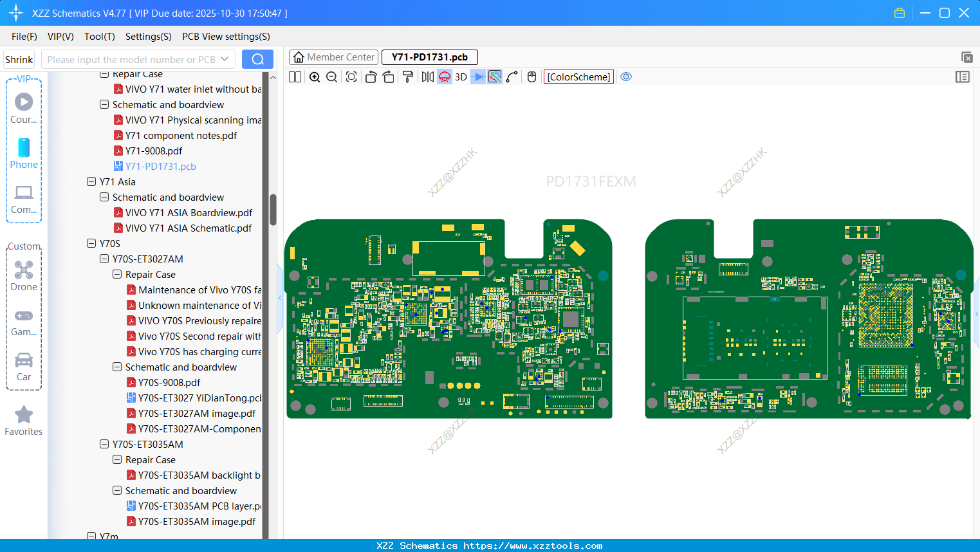Viewport: 980px width, 552px height.
Task: Click the zoom out magnifier icon
Action: [x=332, y=77]
